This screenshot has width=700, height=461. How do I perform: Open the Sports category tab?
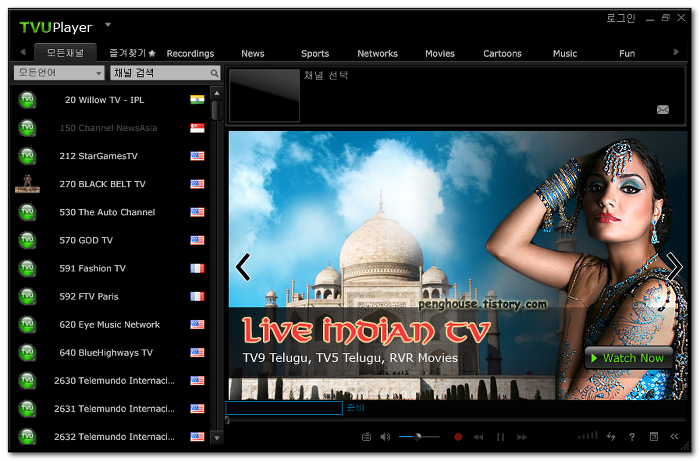point(315,54)
